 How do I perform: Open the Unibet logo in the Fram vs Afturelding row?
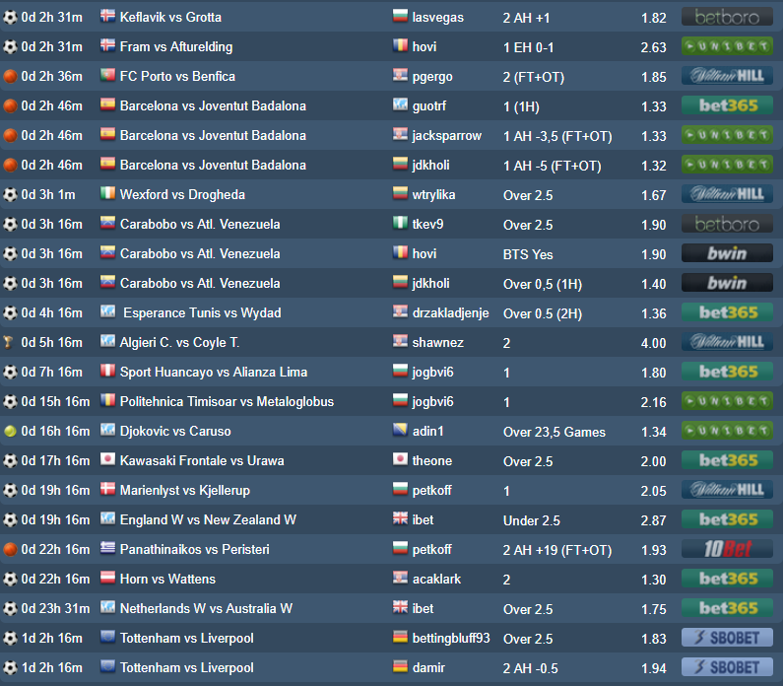[x=727, y=46]
